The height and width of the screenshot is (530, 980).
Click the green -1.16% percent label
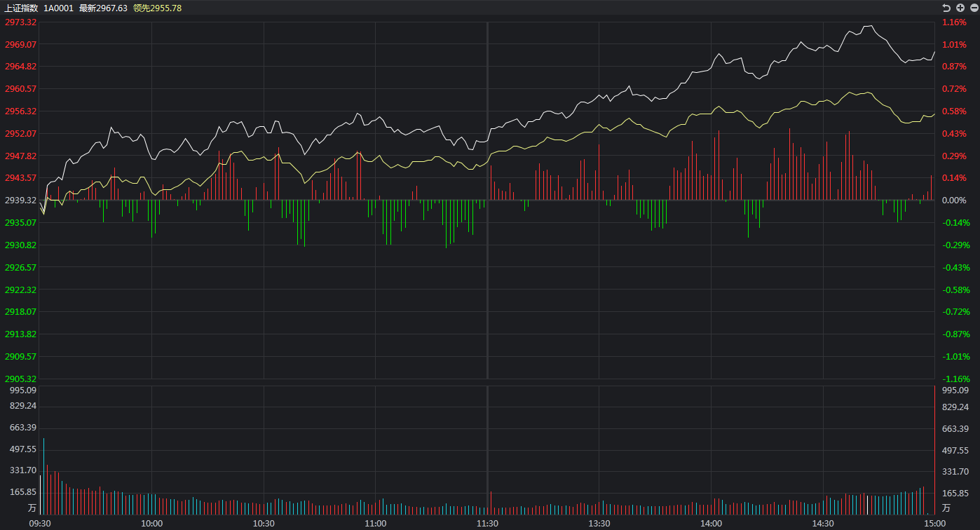(955, 379)
